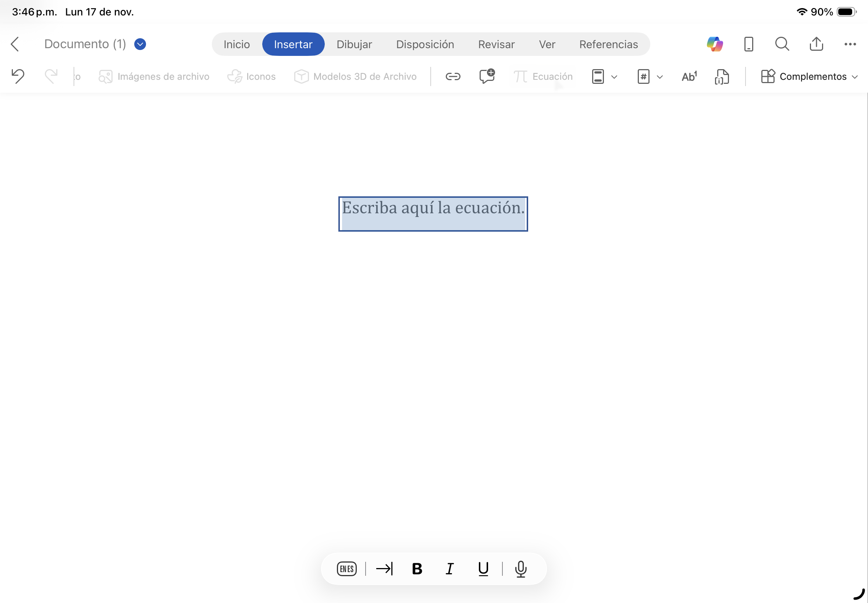
Task: Open the share options
Action: coord(817,44)
